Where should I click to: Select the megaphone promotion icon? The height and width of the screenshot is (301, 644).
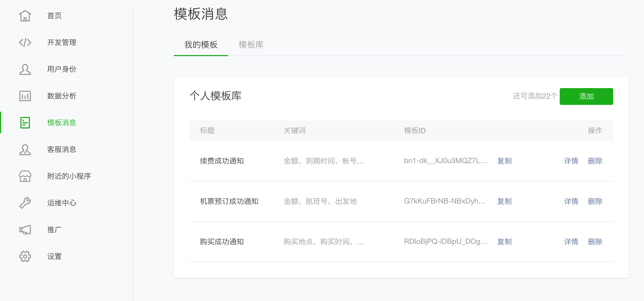point(25,230)
